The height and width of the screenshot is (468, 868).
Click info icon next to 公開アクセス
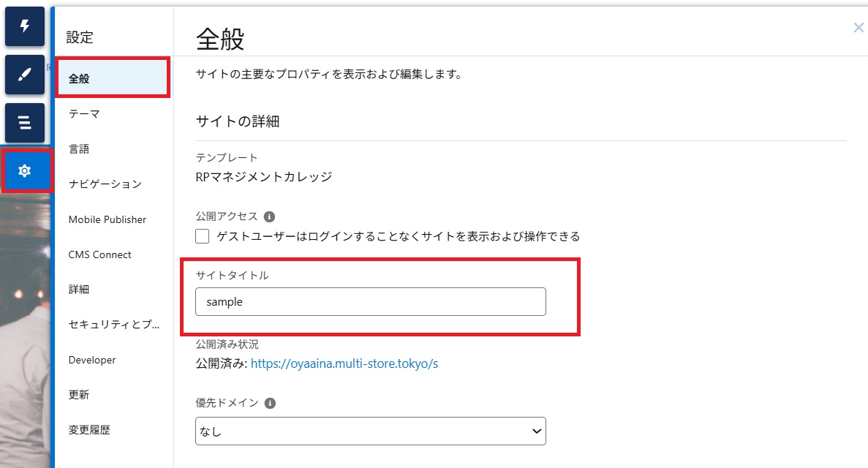269,217
